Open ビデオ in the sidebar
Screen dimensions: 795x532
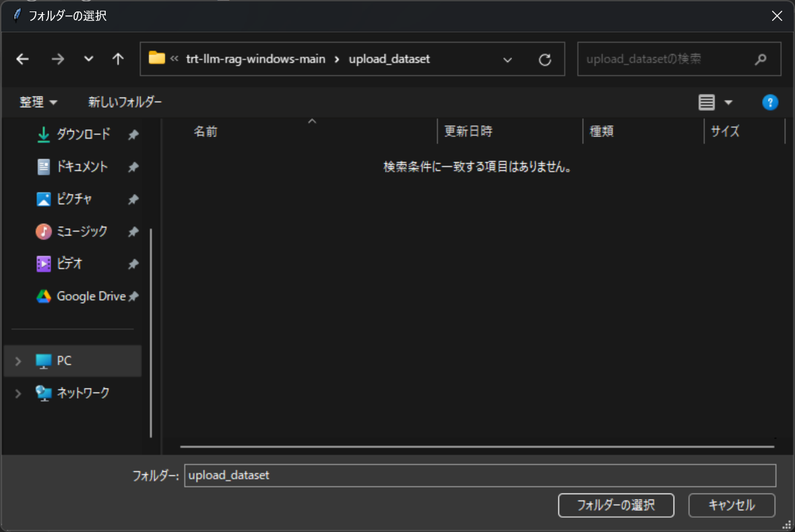pyautogui.click(x=69, y=263)
